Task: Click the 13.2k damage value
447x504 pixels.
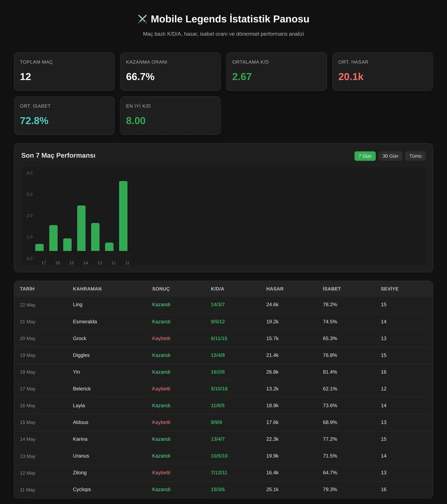Action: pos(272,389)
